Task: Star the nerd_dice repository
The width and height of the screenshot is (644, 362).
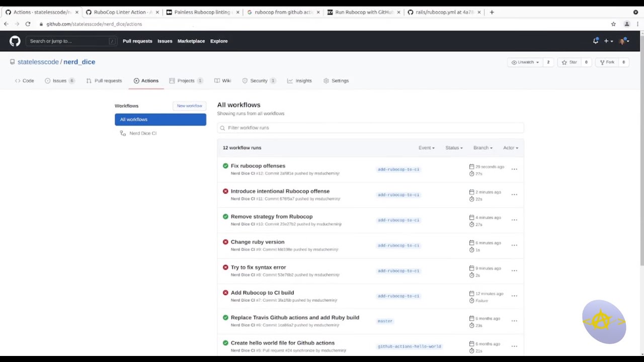Action: click(570, 62)
